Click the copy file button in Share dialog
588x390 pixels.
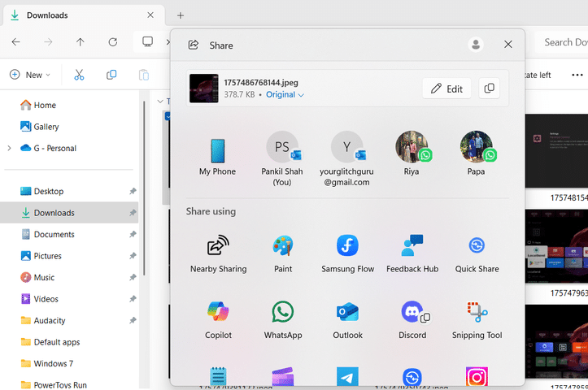(x=489, y=89)
